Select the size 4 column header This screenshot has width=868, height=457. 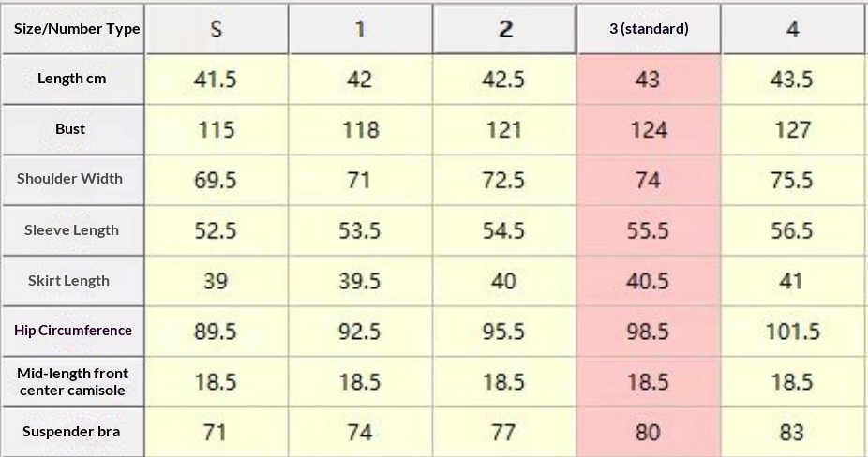tap(793, 29)
